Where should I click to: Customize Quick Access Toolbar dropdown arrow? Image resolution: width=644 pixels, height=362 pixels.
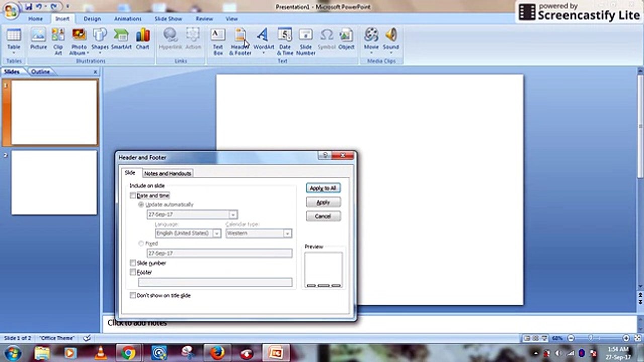coord(67,7)
